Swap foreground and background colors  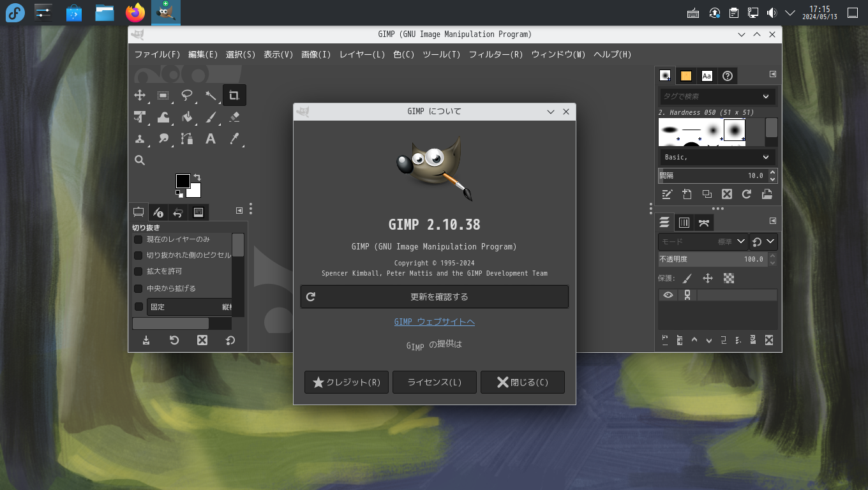click(197, 177)
